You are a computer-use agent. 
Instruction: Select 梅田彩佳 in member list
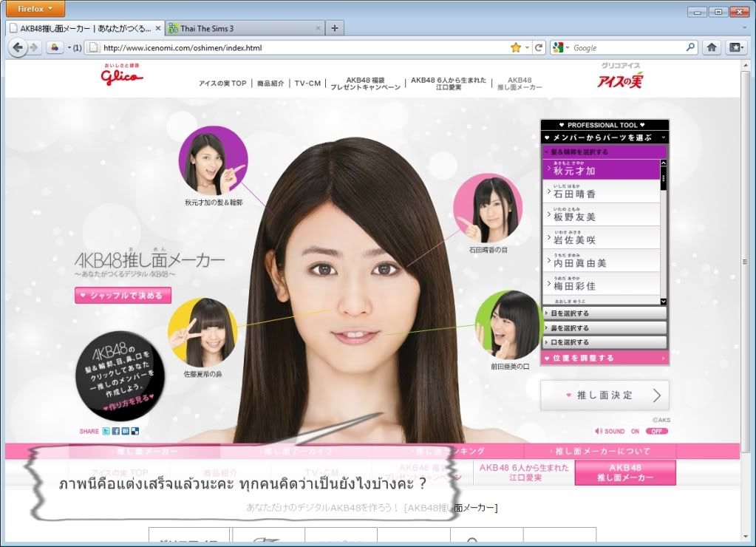pyautogui.click(x=601, y=284)
